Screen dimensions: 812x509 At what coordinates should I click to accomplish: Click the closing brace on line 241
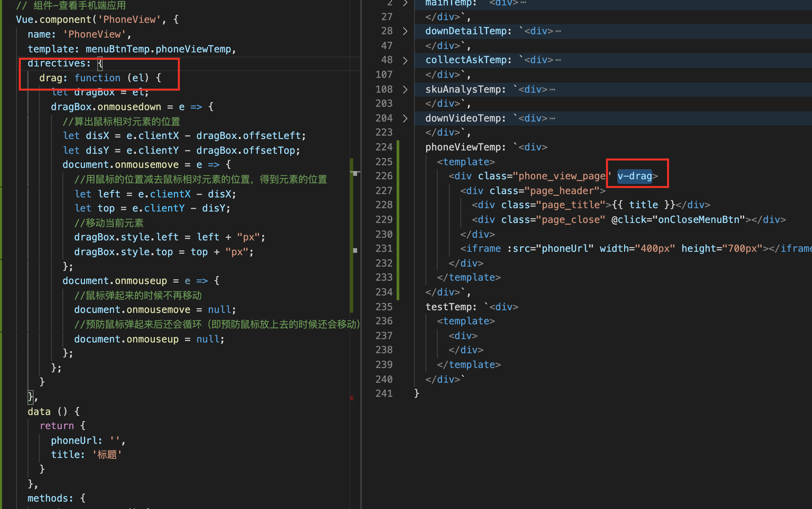(x=417, y=393)
